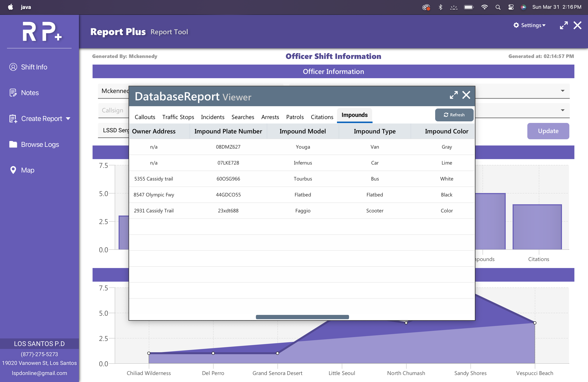588x382 pixels.
Task: Open Notes from the sidebar icon
Action: pyautogui.click(x=13, y=93)
